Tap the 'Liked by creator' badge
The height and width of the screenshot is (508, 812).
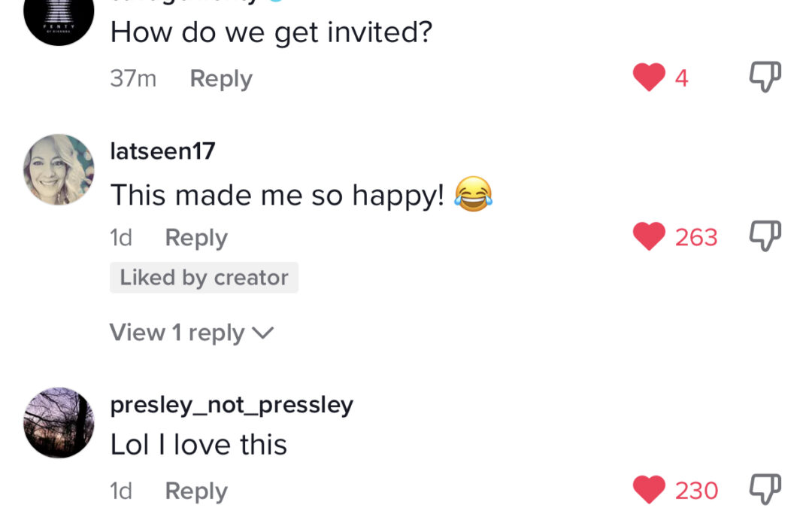click(x=204, y=277)
